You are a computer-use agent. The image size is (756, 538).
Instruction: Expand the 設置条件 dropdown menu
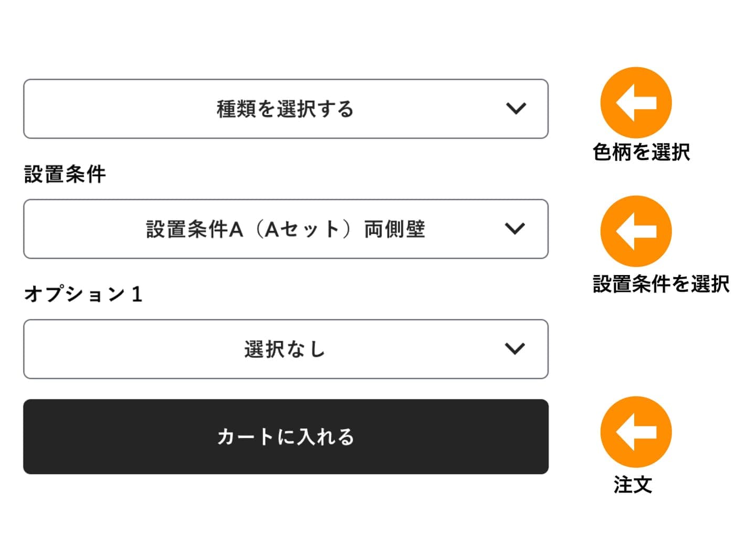(286, 229)
